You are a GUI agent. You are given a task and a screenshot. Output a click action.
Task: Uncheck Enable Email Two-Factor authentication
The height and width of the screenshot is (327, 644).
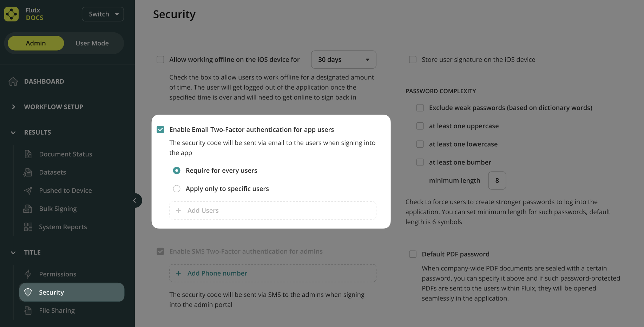tap(160, 130)
